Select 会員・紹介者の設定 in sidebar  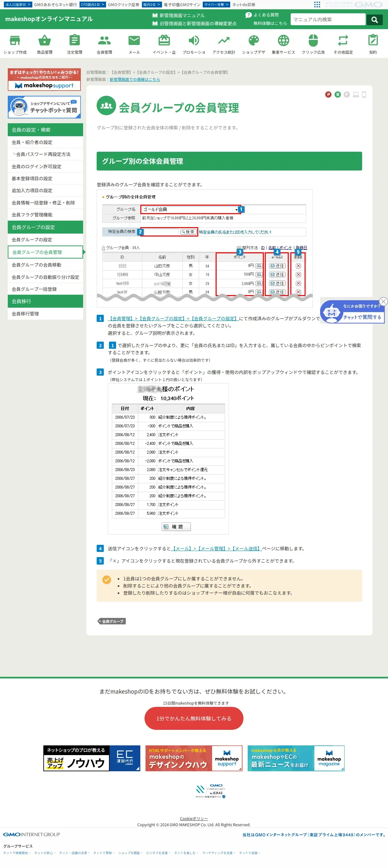pyautogui.click(x=46, y=142)
